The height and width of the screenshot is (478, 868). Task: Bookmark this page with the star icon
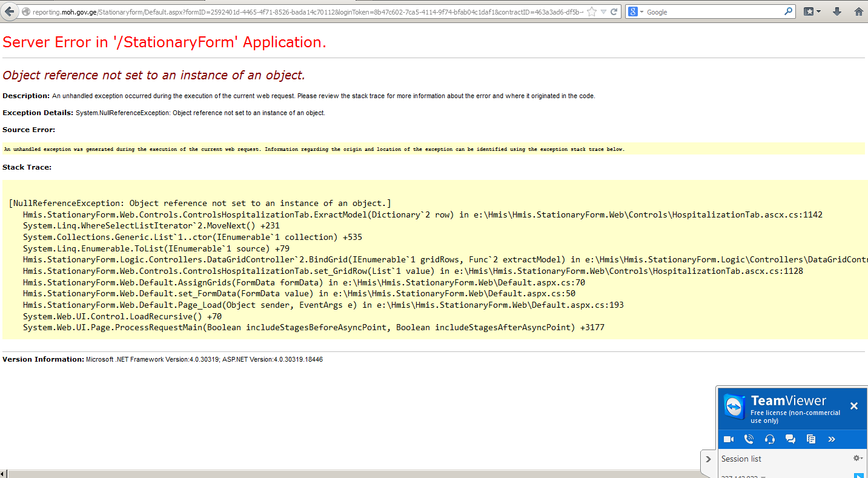tap(592, 12)
